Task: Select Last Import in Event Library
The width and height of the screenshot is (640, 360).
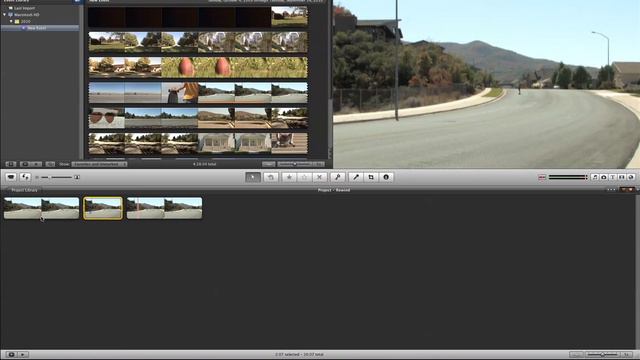Action: pos(24,8)
